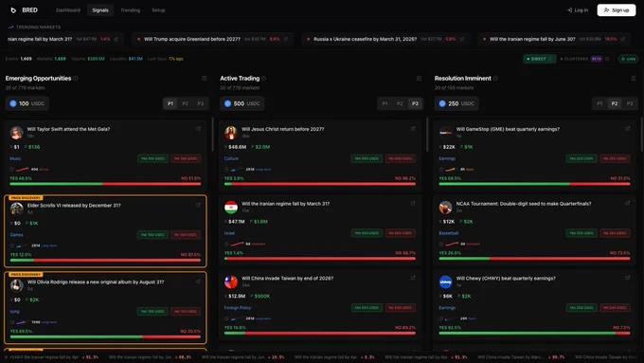Screen dimensions: 644x363
Task: Click info icon next to Resolution Imminent
Action: click(x=495, y=78)
